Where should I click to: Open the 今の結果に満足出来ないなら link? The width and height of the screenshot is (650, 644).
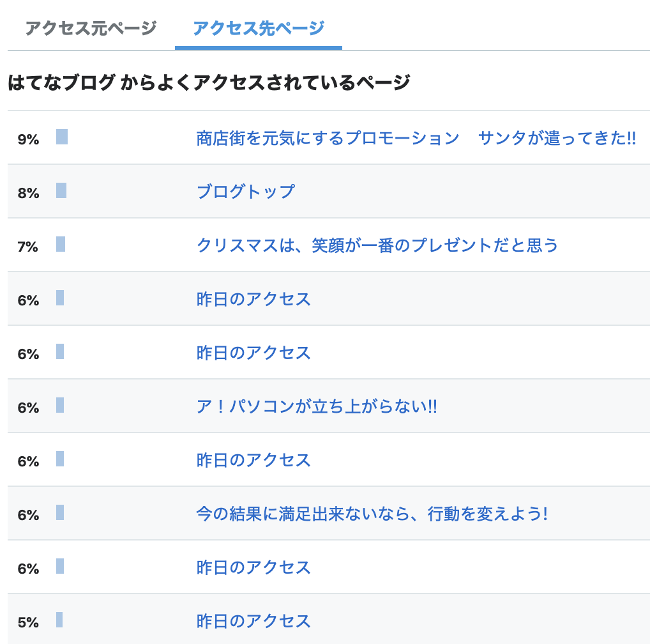click(x=372, y=514)
